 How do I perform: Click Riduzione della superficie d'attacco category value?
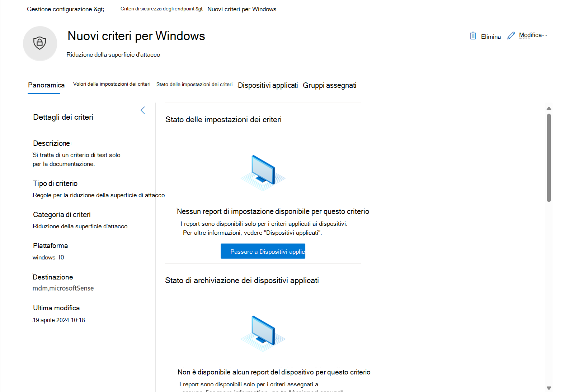pos(80,226)
